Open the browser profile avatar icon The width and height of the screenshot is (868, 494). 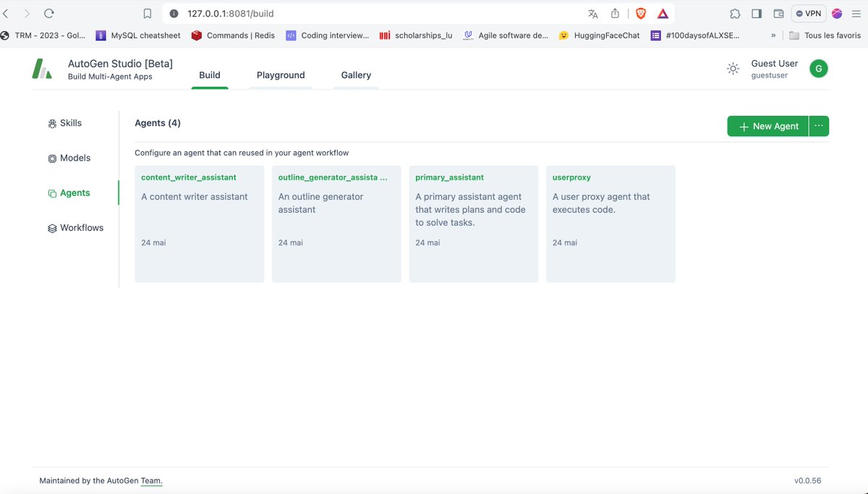[x=838, y=13]
